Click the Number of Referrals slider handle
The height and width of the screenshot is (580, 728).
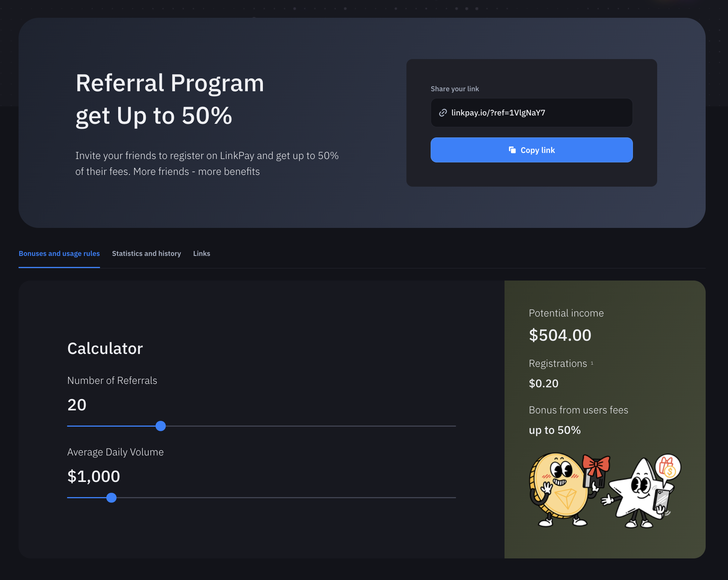[x=161, y=426]
